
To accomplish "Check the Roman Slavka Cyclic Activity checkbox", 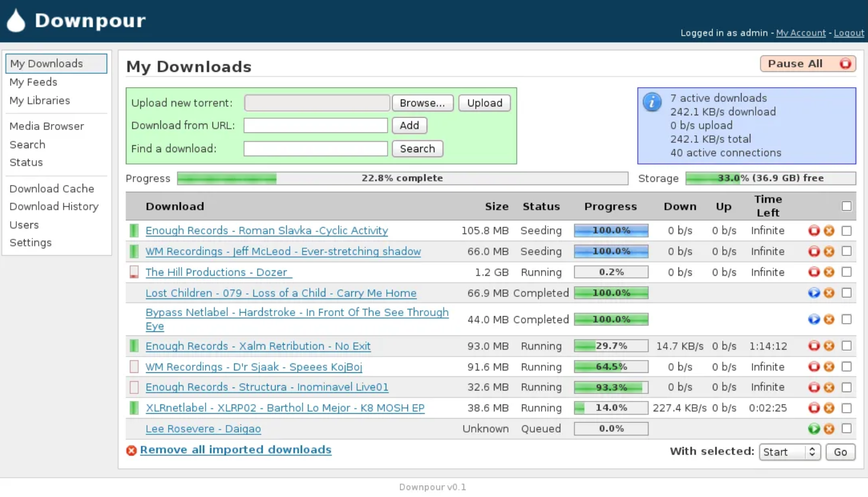I will [846, 231].
